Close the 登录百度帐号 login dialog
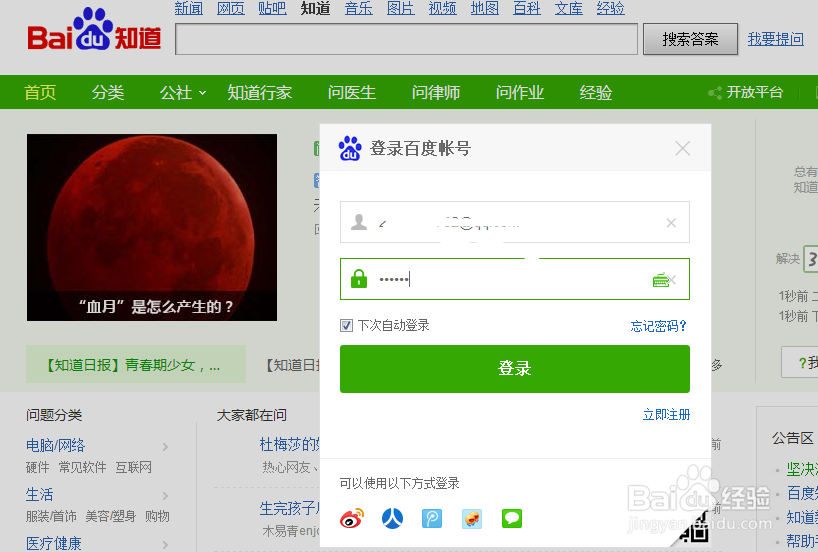The width and height of the screenshot is (818, 552). [x=682, y=149]
